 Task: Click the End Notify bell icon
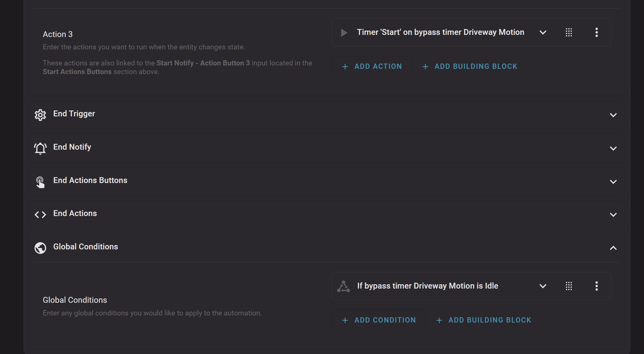click(x=40, y=148)
